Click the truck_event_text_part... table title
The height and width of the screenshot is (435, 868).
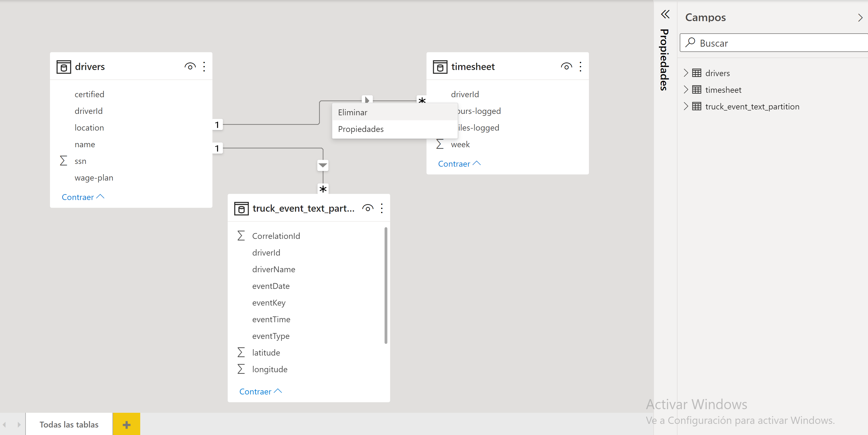point(303,208)
